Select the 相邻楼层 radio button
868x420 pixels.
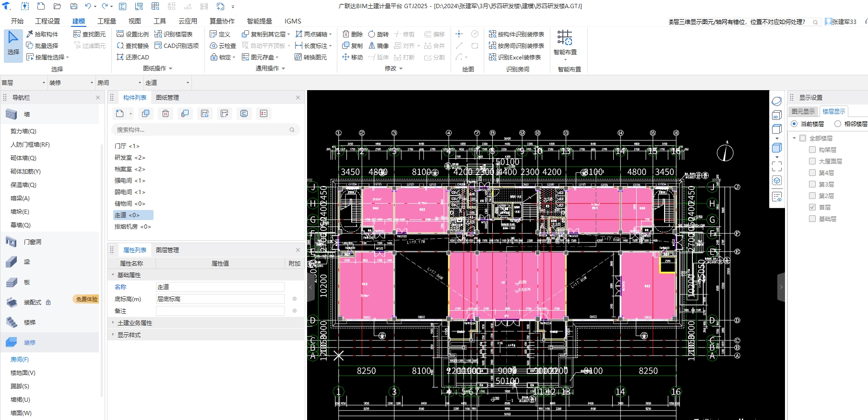coord(838,124)
